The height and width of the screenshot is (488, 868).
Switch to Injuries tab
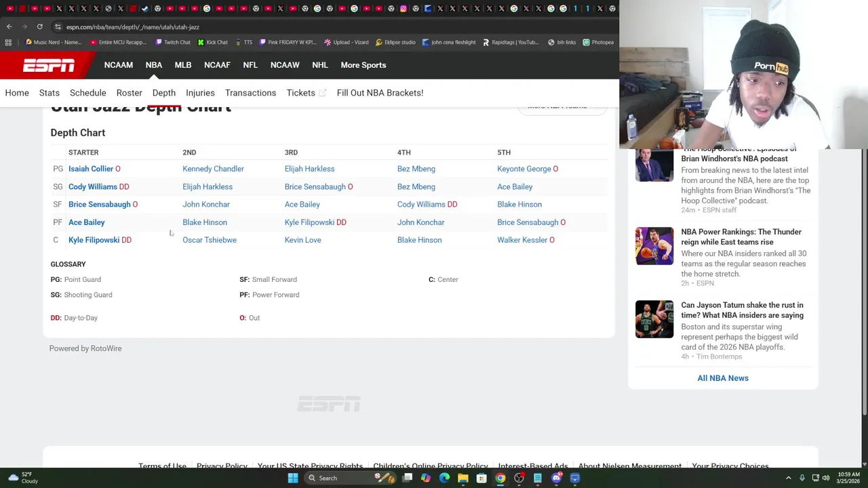[x=200, y=93]
